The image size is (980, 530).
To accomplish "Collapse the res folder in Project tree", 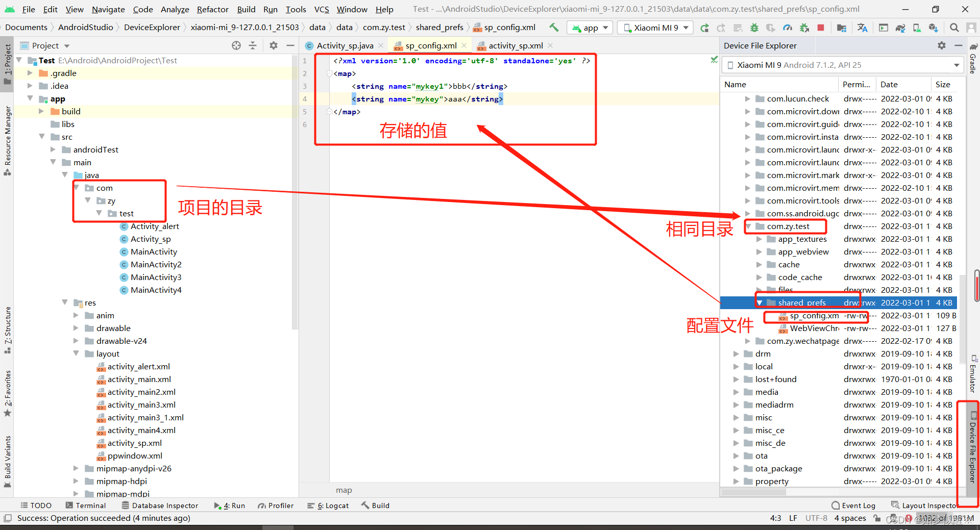I will pos(65,302).
